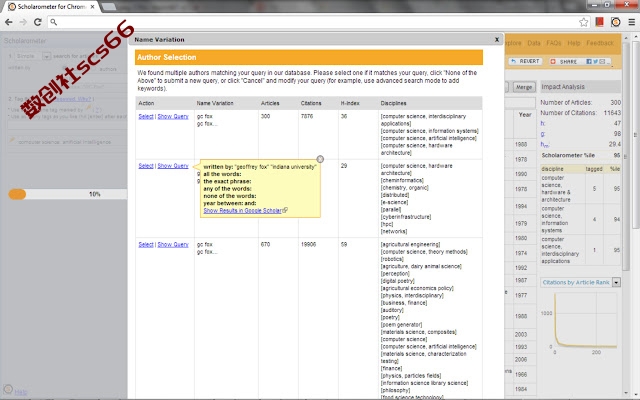Click the Author Selection orange heading

309,57
